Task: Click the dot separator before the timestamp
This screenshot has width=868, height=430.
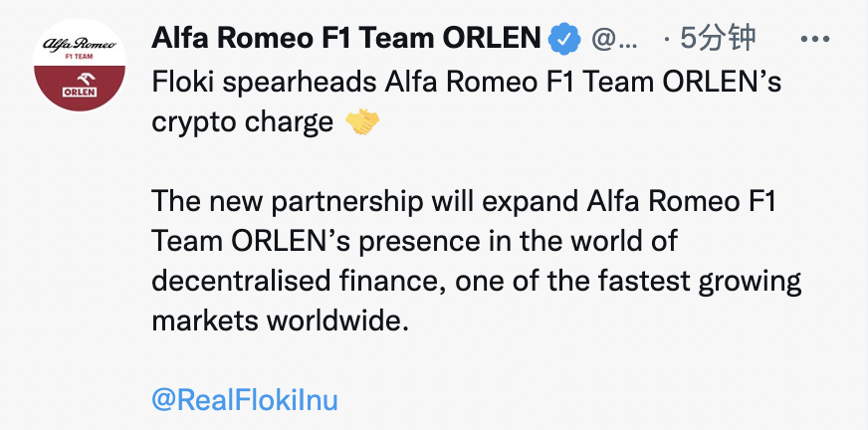Action: coord(665,40)
